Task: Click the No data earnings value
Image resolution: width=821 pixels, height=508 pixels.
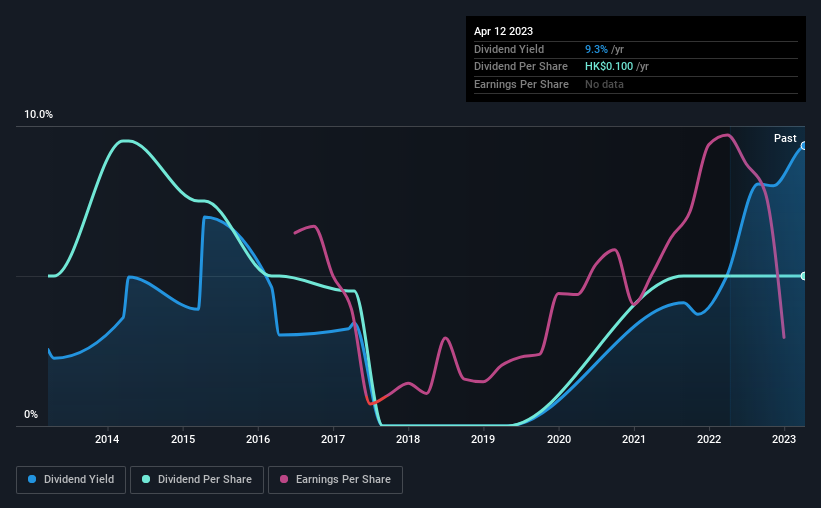Action: pos(604,84)
